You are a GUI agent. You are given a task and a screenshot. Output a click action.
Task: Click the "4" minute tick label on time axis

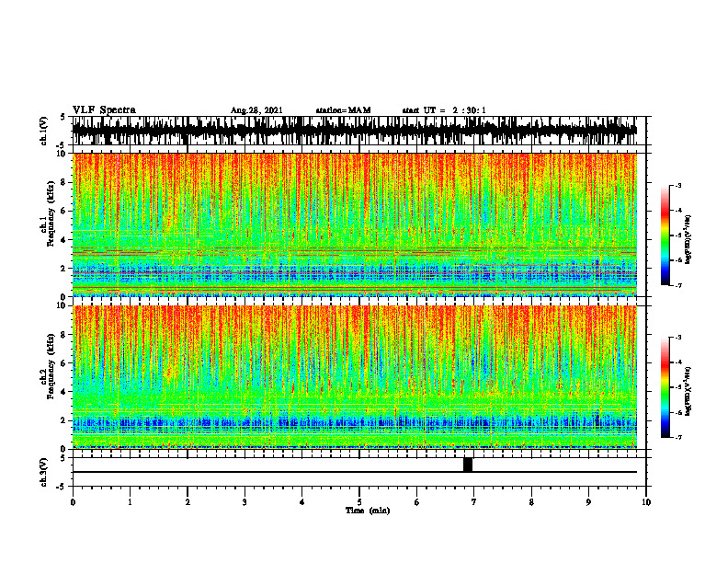coord(302,502)
